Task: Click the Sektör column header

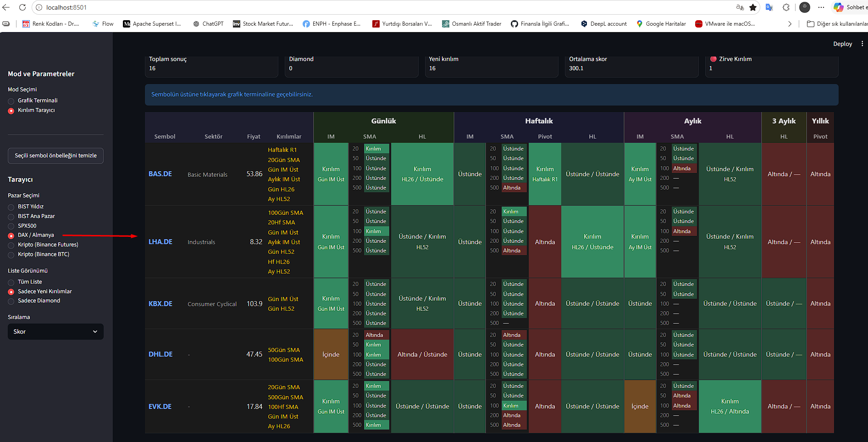Action: pos(213,137)
